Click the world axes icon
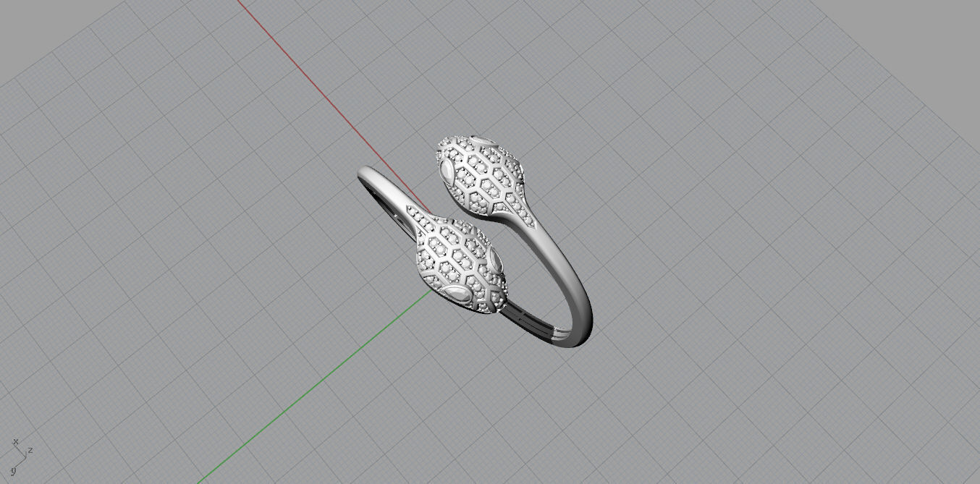 tap(21, 456)
